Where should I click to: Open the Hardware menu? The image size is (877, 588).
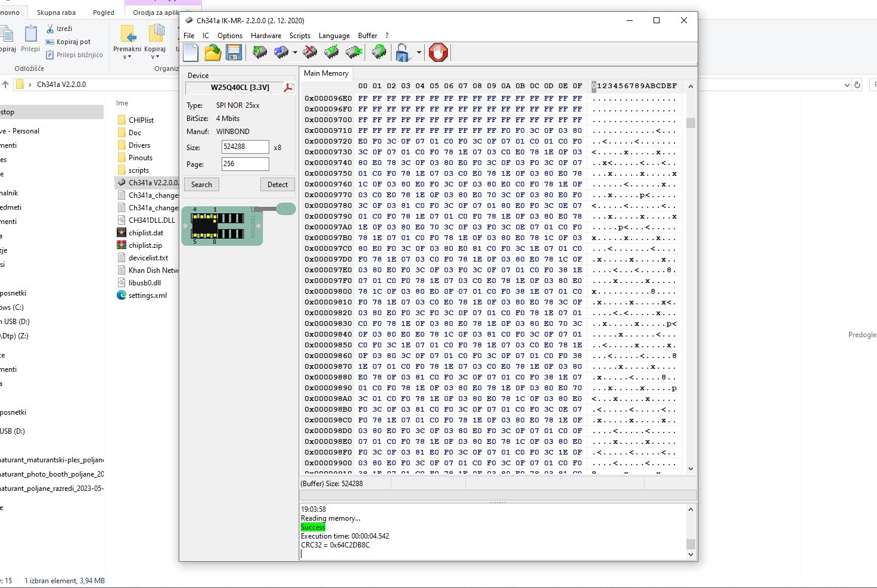(x=266, y=36)
